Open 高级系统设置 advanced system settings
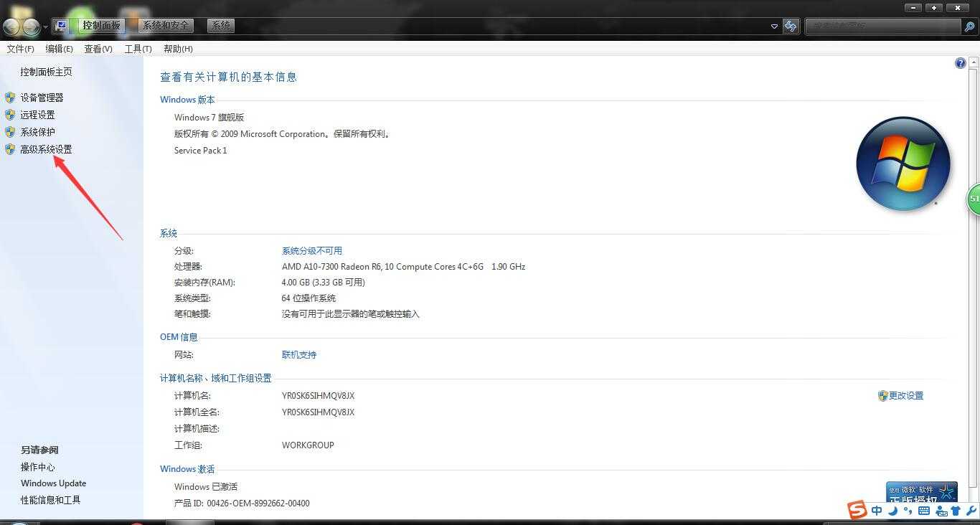980x525 pixels. point(46,149)
